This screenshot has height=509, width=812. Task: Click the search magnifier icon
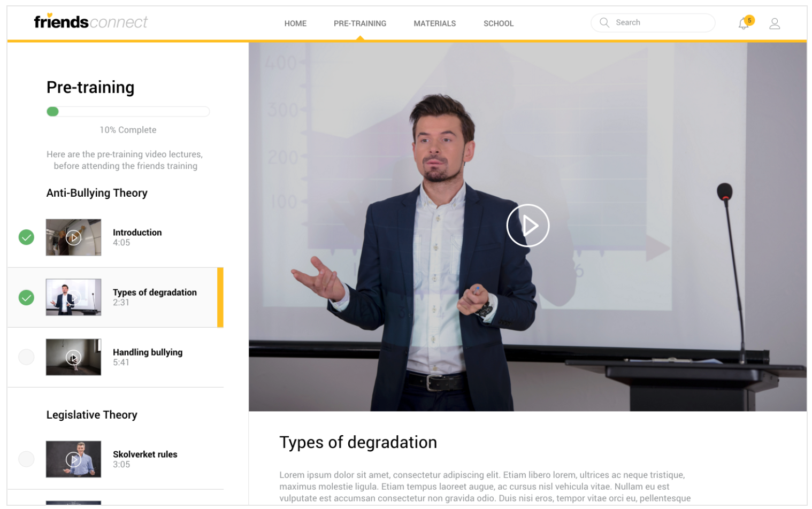604,22
